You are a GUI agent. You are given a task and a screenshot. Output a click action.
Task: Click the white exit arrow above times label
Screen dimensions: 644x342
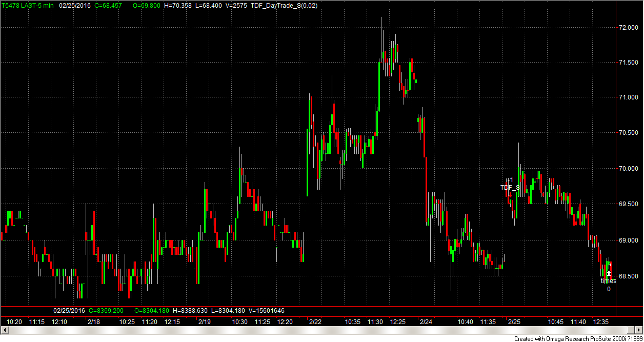pos(609,274)
